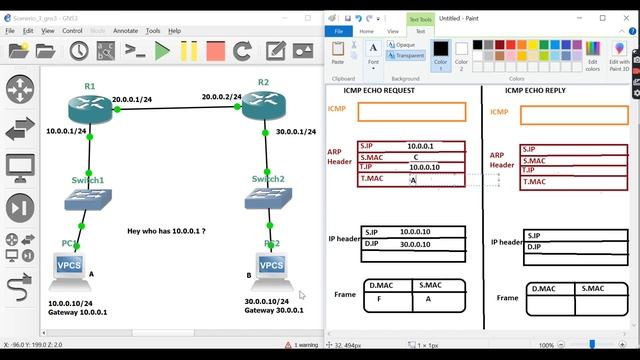Click the Redo arrow in Paint title bar
Viewport: 640px width, 360px height.
pos(369,18)
